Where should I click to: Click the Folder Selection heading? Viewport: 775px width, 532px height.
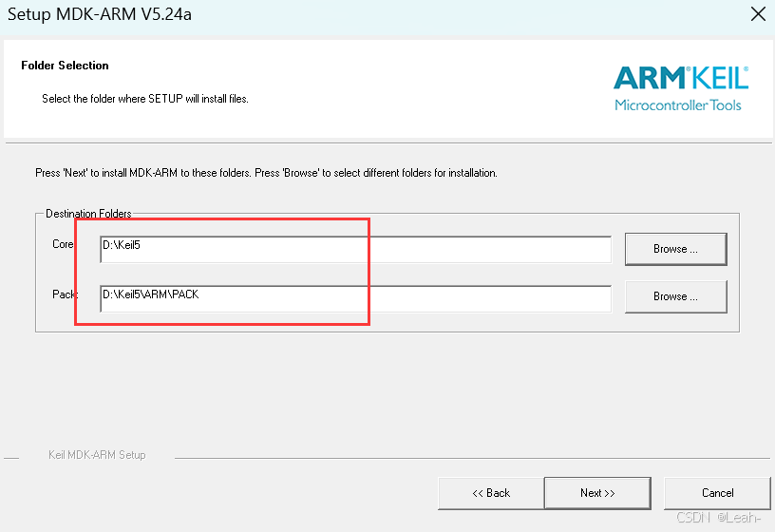[65, 66]
